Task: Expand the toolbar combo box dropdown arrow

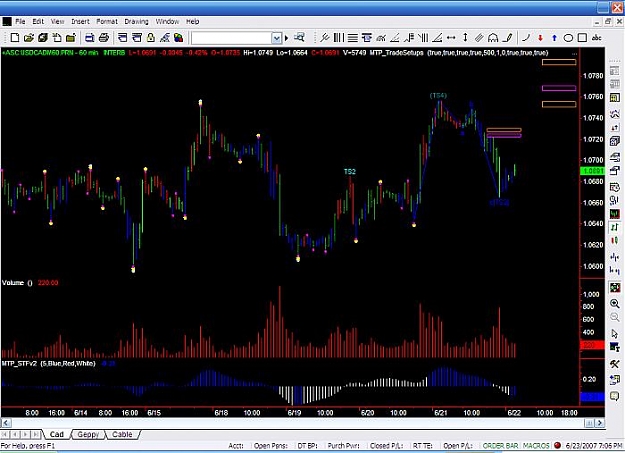Action: [276, 38]
